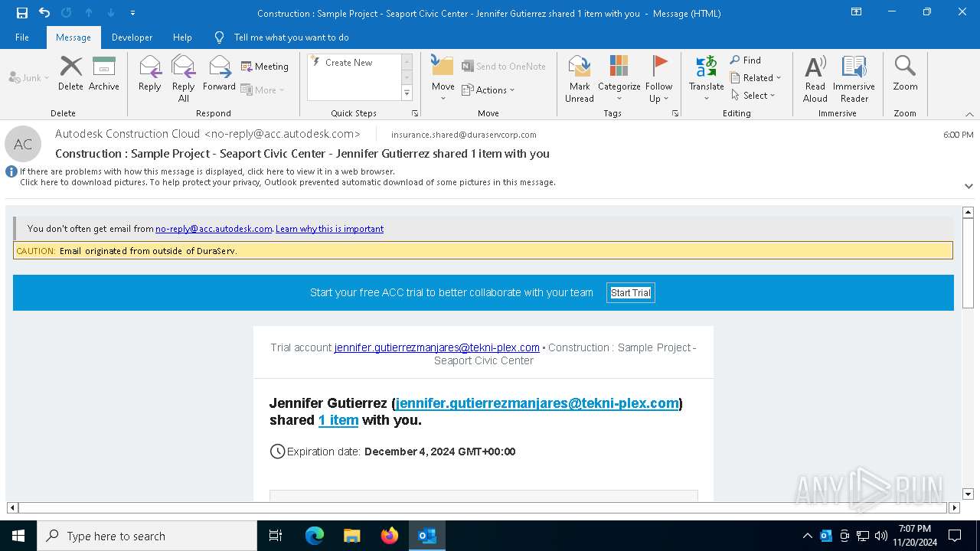Open Categorize color options

(x=619, y=78)
